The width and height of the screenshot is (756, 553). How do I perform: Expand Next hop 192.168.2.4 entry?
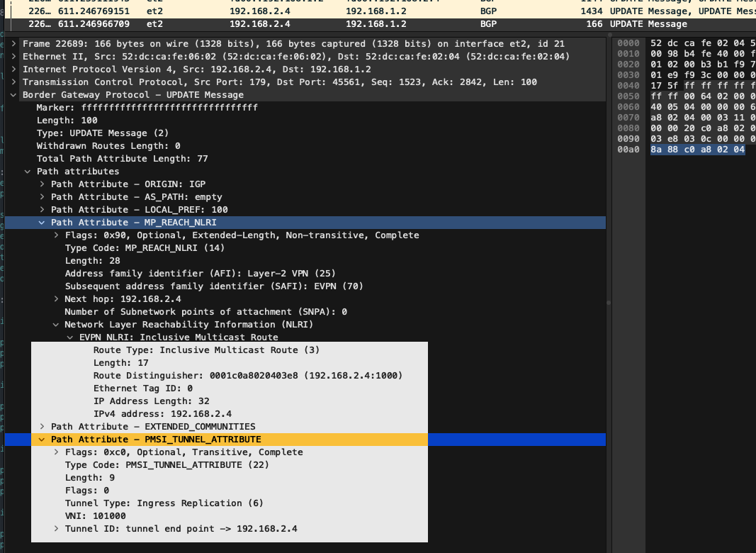(x=57, y=299)
